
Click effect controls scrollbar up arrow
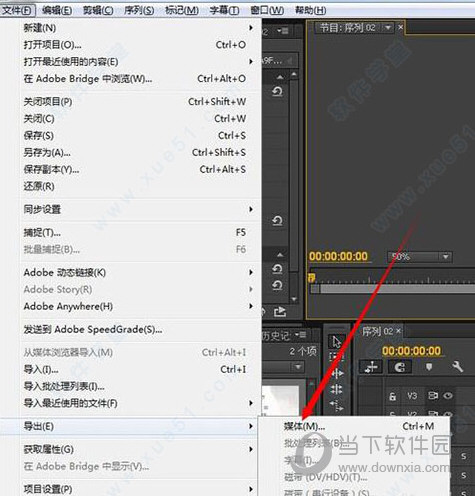click(x=294, y=74)
